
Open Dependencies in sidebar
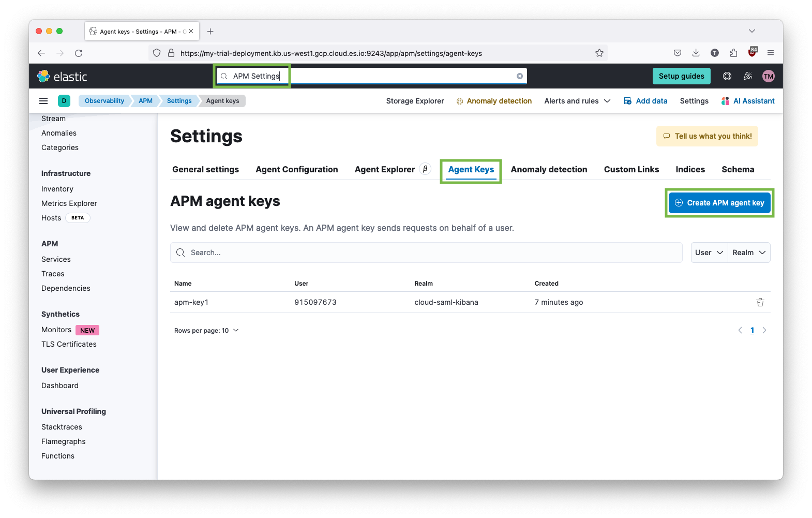66,288
